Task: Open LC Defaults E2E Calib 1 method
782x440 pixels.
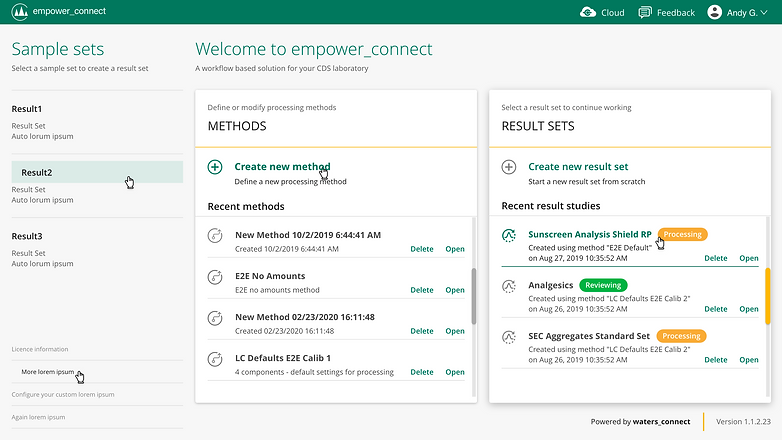Action: click(x=455, y=372)
